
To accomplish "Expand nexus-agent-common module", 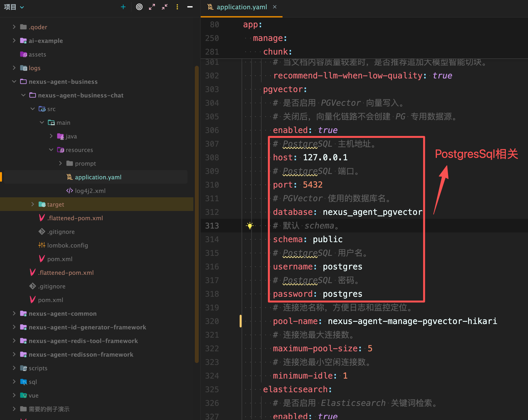I will pos(14,313).
